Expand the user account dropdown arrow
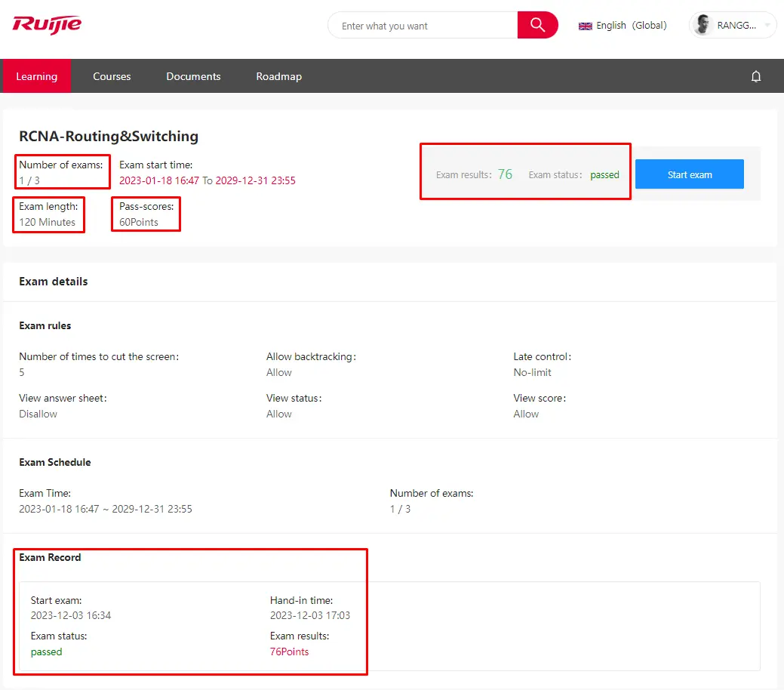The image size is (784, 690). coord(767,26)
